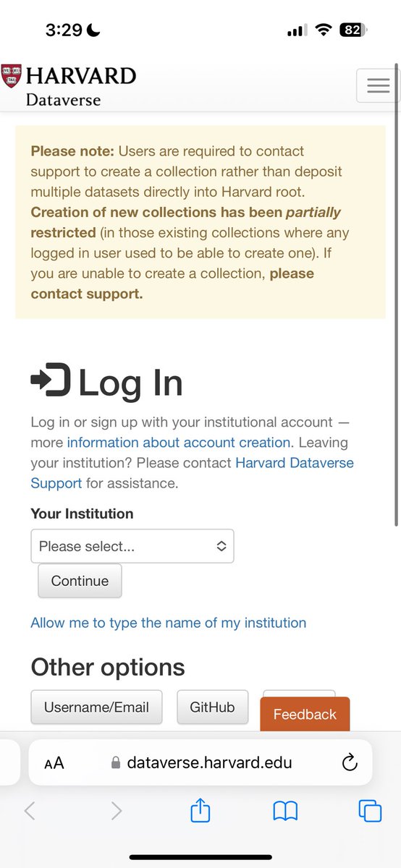The height and width of the screenshot is (868, 401).
Task: Click the Continue button
Action: [x=80, y=581]
